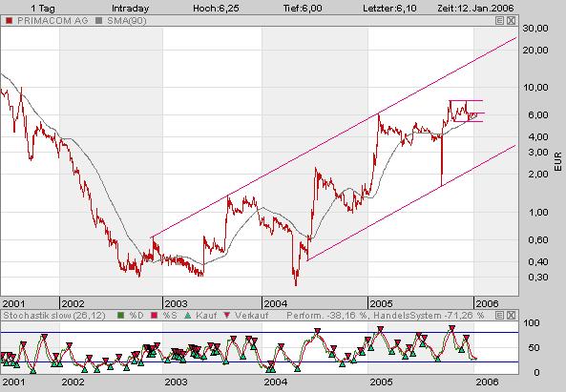The height and width of the screenshot is (392, 566).
Task: Click the Letzter:6,10 value
Action: (389, 8)
